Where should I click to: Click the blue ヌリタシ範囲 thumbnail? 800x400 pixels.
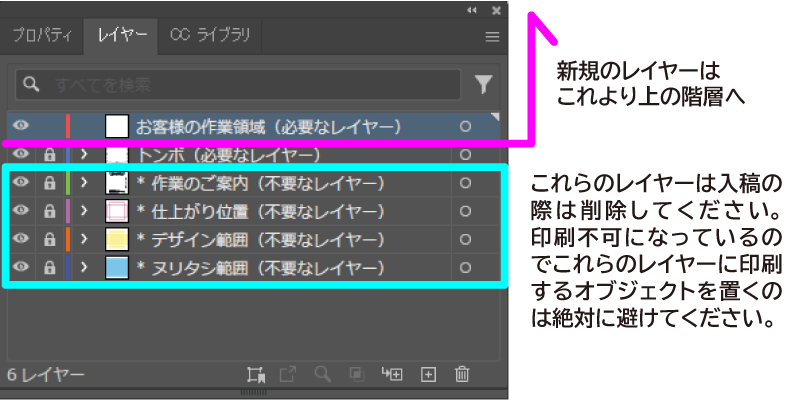117,267
